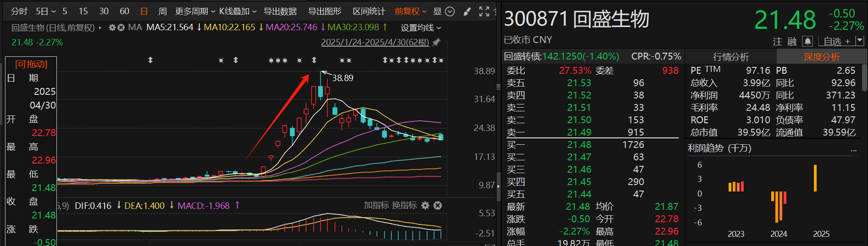The image size is (868, 246).
Task: Select the 日 daily K-line period
Action: coord(144,11)
